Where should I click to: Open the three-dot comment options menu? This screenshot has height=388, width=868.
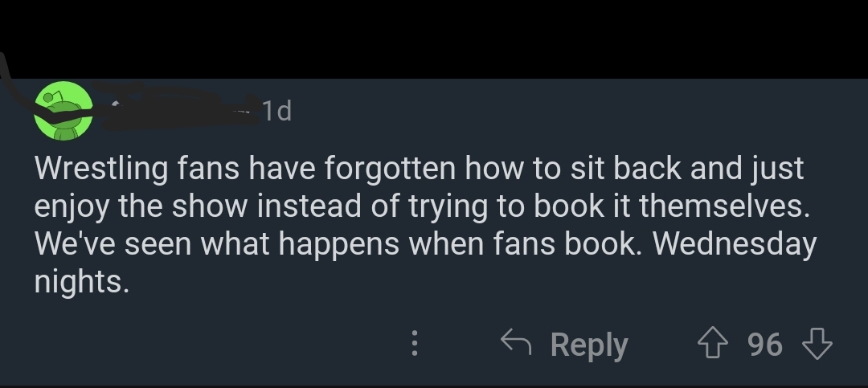coord(415,343)
